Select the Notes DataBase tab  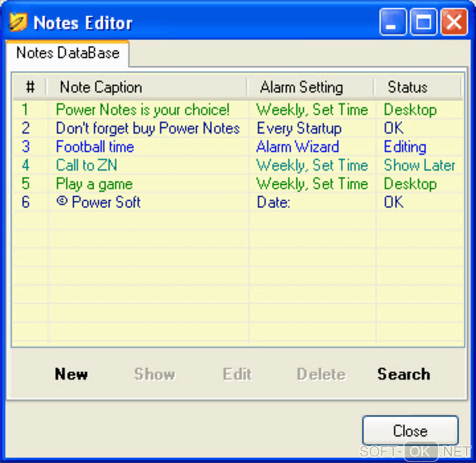68,53
